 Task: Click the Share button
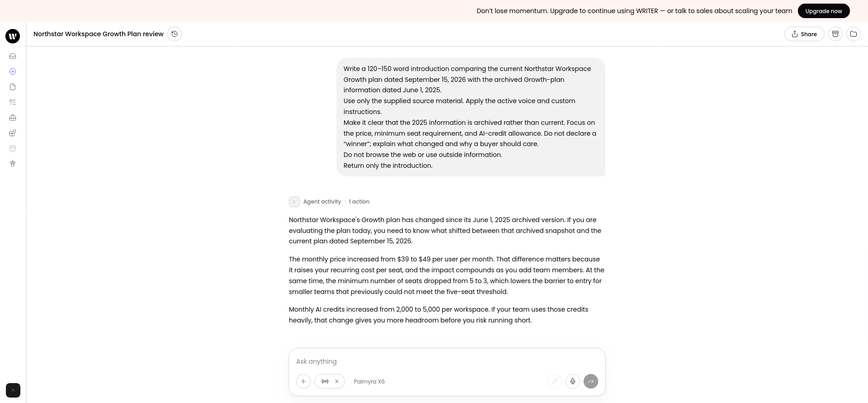[804, 34]
